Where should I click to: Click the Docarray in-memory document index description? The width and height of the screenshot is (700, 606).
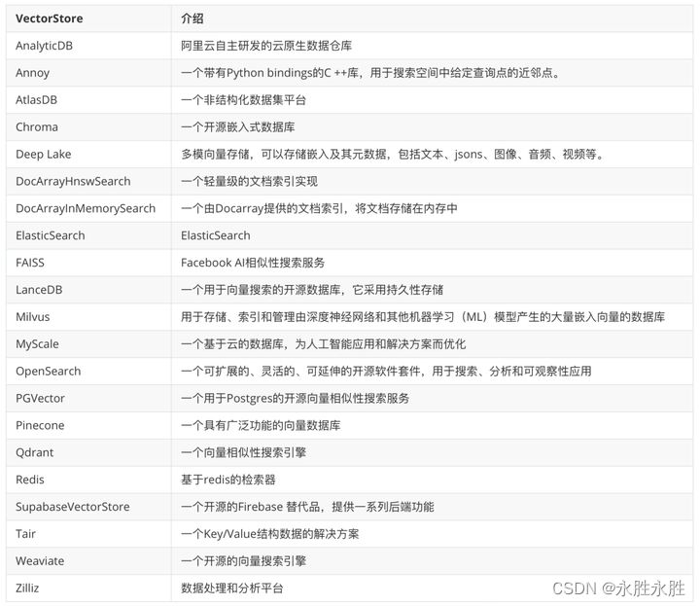click(x=319, y=208)
